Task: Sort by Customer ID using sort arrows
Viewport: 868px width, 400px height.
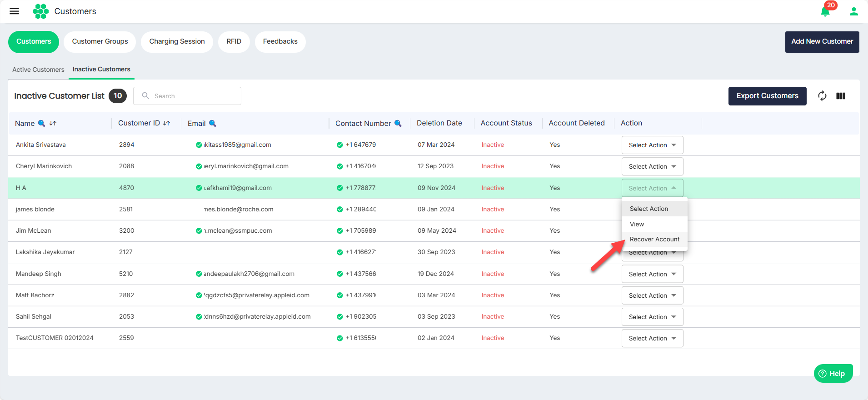Action: click(166, 123)
